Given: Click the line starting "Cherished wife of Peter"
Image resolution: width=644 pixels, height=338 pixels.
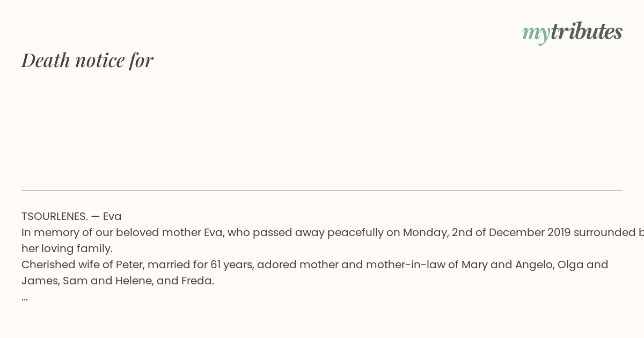Looking at the screenshot, I should [x=315, y=264].
